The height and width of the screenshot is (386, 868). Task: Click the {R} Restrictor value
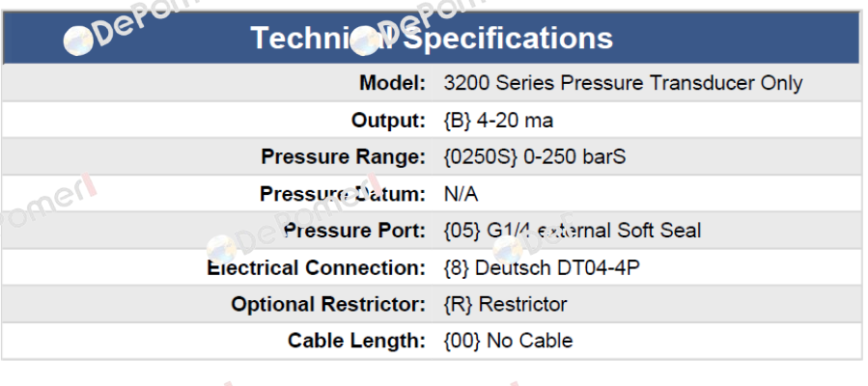click(x=505, y=304)
